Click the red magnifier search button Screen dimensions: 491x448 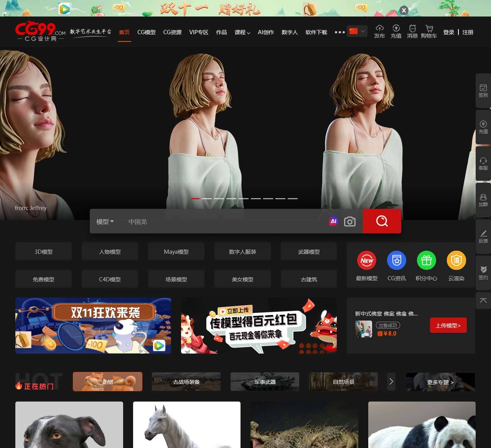[x=382, y=221]
